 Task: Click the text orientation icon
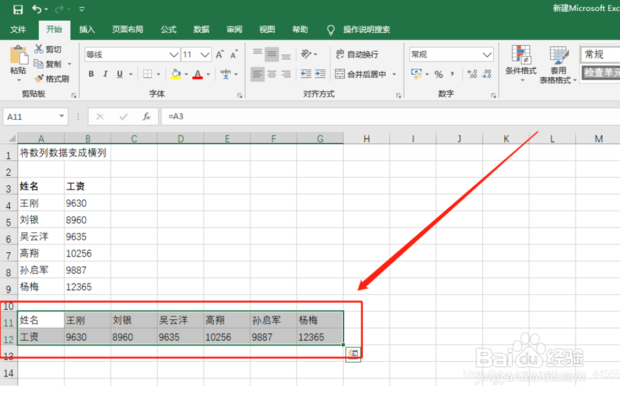[x=306, y=54]
